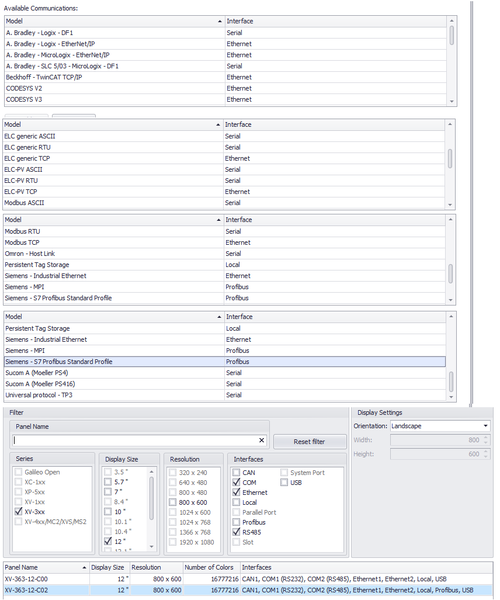Tick the CAN interface checkbox

coord(236,473)
